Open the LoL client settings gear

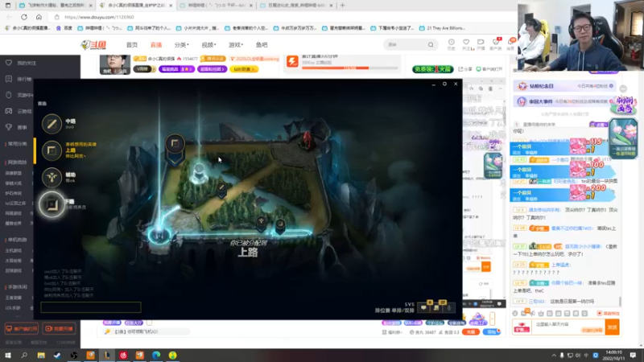(x=444, y=84)
